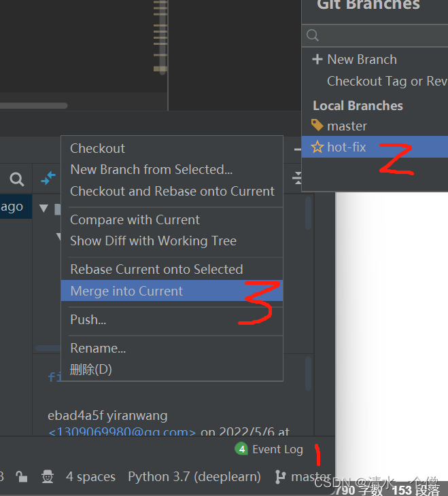This screenshot has width=448, height=496.
Task: Click the Local Branches heading
Action: click(358, 105)
